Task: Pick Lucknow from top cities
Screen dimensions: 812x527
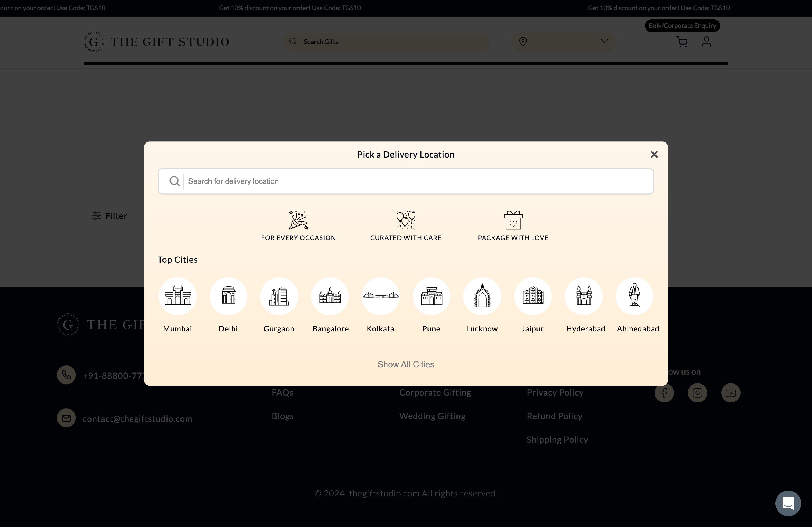Action: [482, 296]
